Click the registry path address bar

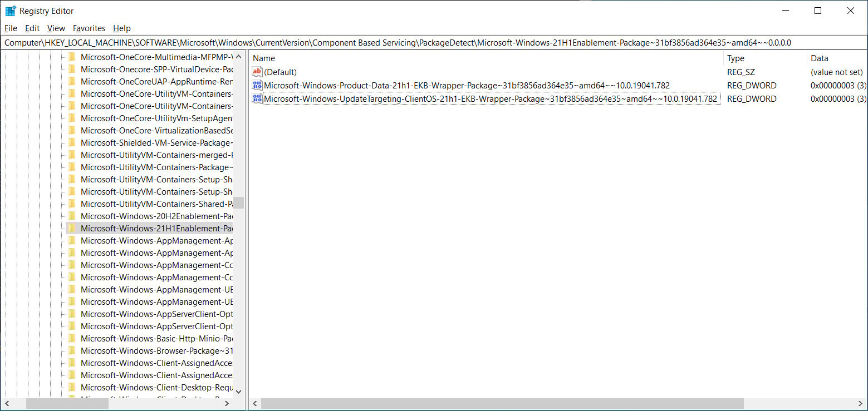click(434, 42)
